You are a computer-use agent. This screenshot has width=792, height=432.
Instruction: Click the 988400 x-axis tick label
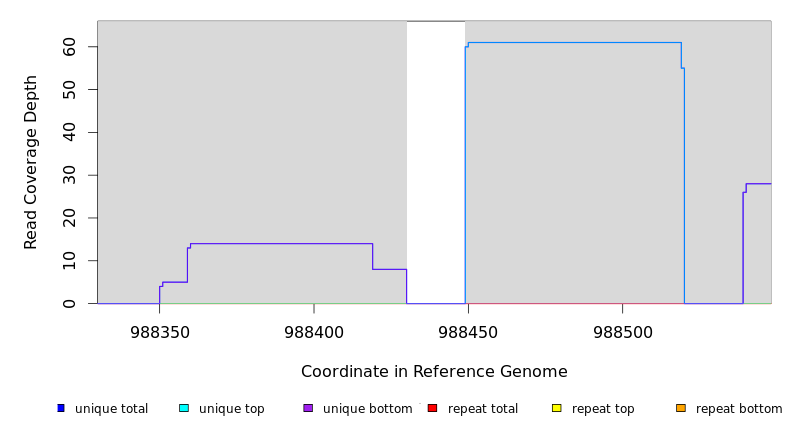coord(314,331)
